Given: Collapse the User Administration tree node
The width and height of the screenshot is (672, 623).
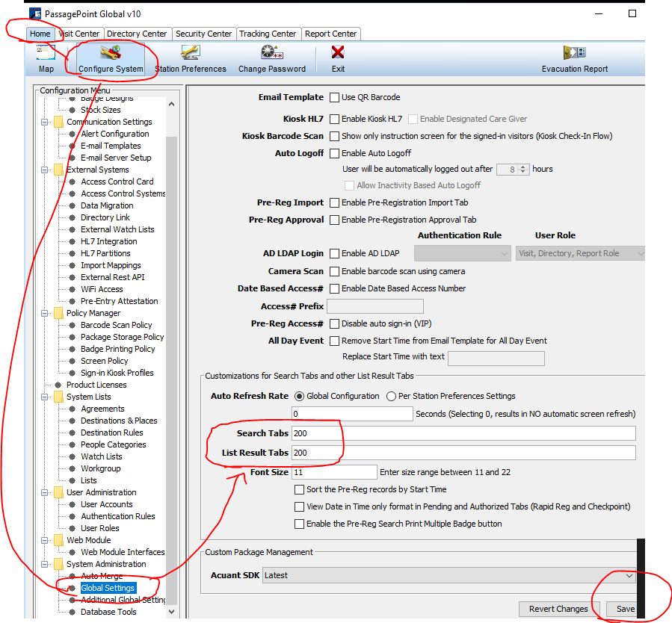Looking at the screenshot, I should click(44, 493).
